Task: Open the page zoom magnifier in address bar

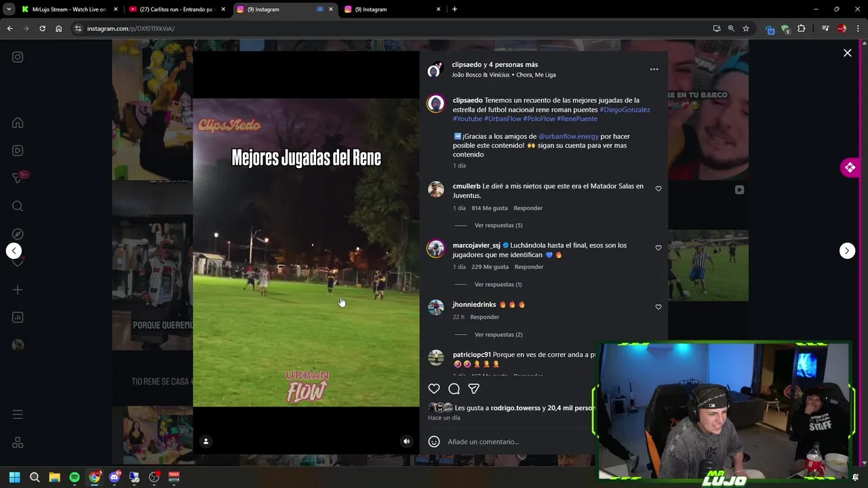Action: 731,28
